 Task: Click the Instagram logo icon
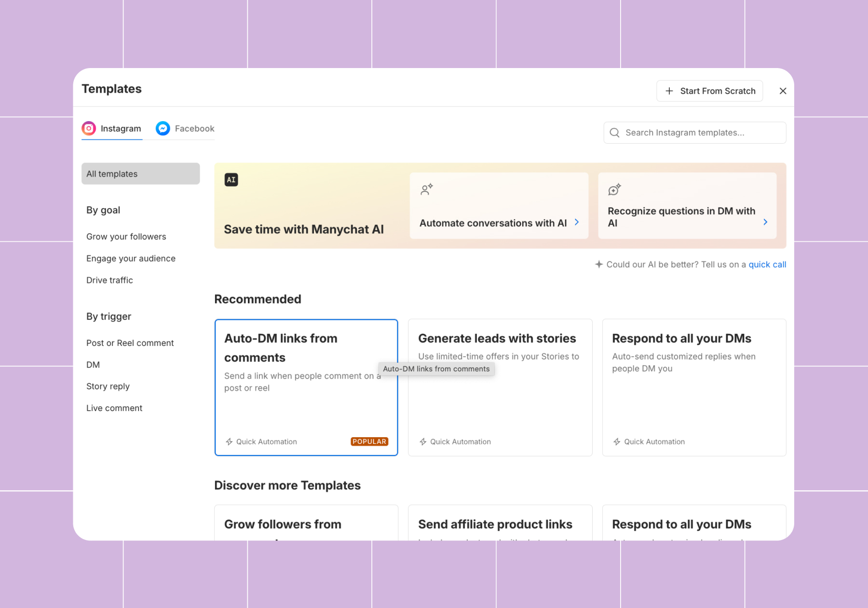click(x=89, y=128)
